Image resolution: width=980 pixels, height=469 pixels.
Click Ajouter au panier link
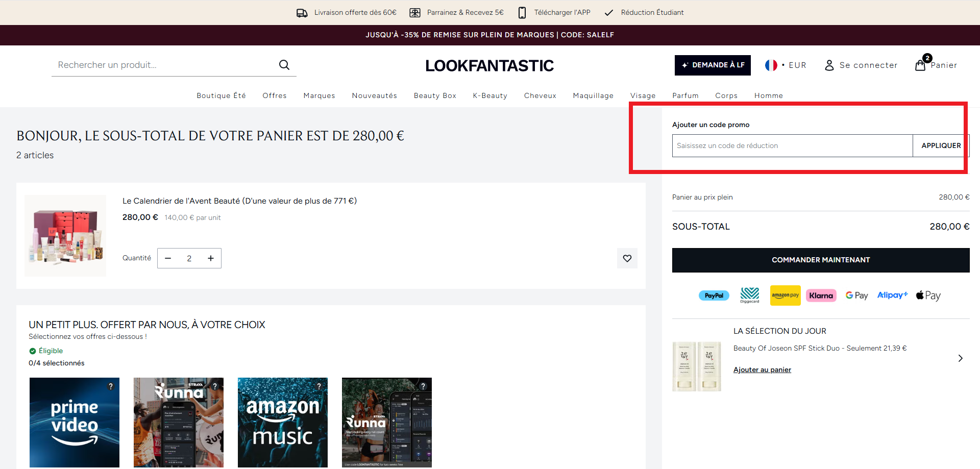762,370
